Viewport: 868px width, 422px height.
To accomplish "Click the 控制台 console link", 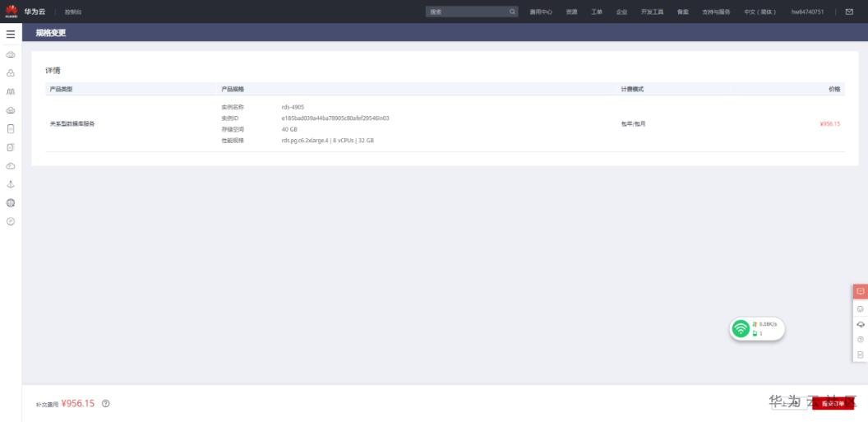I will [73, 12].
